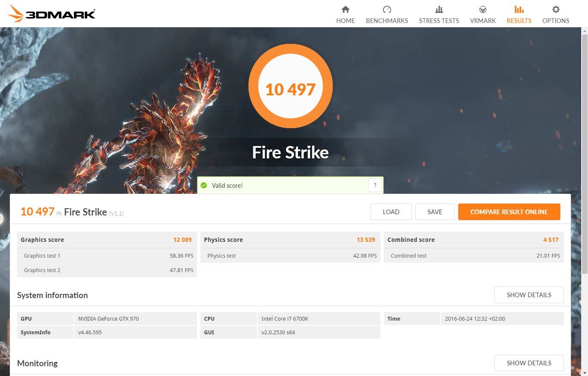Click the Combined test 21.01 FPS value
Image resolution: width=588 pixels, height=376 pixels.
[548, 255]
